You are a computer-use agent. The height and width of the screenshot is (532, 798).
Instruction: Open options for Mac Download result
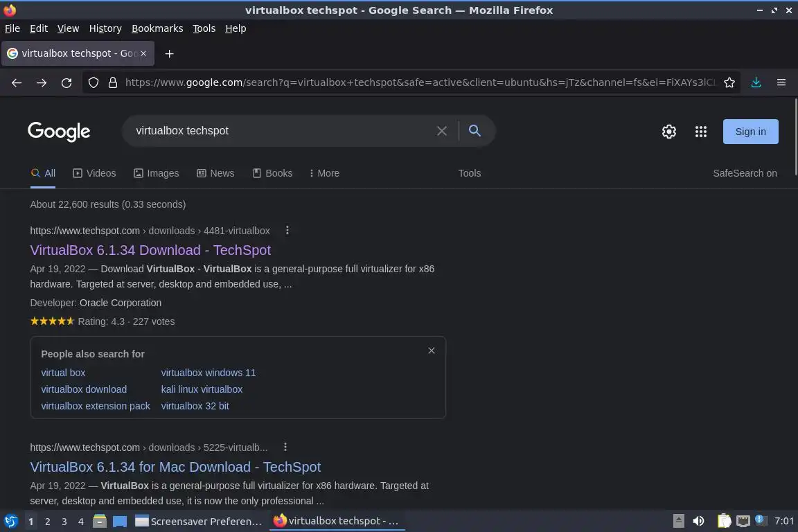285,447
